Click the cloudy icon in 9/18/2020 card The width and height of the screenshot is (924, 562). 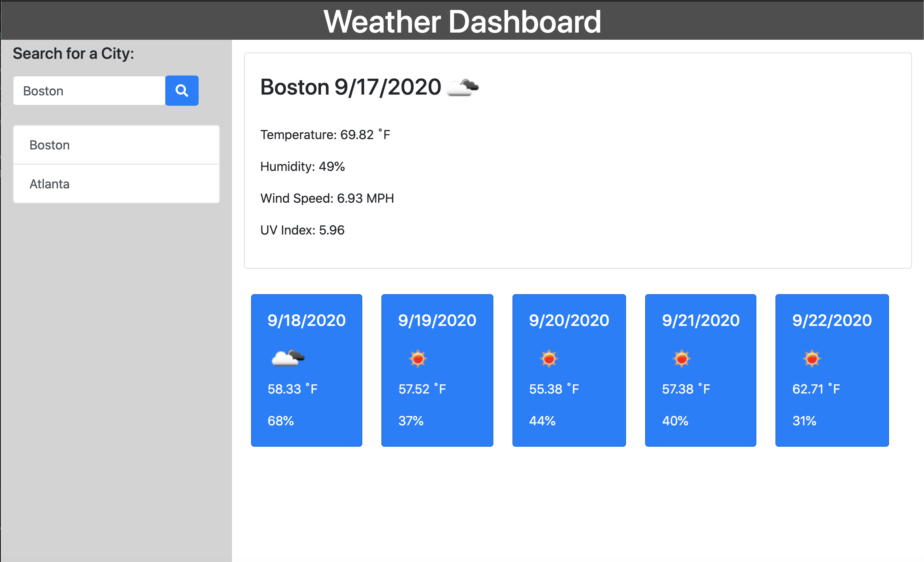[288, 358]
